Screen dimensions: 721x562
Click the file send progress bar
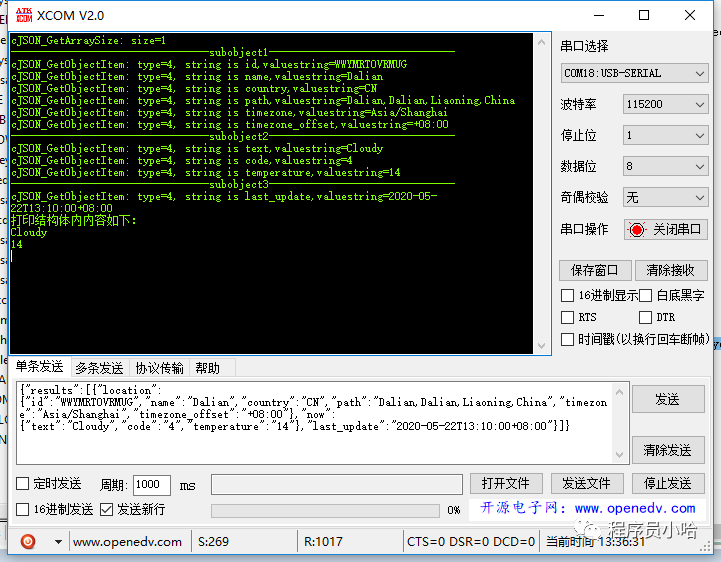pyautogui.click(x=325, y=510)
